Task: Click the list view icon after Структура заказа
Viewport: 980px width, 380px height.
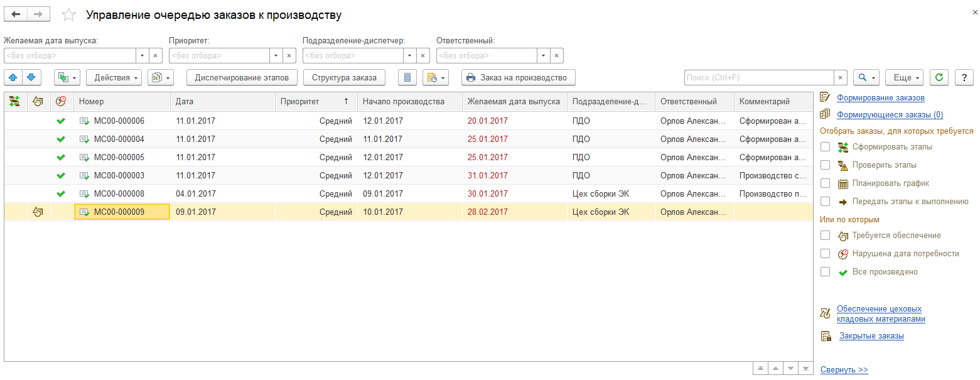Action: click(x=407, y=77)
